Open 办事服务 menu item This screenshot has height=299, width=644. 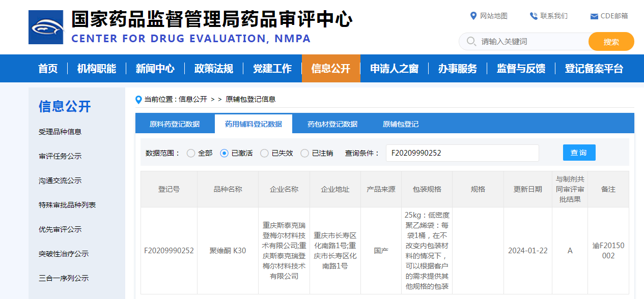coord(458,69)
